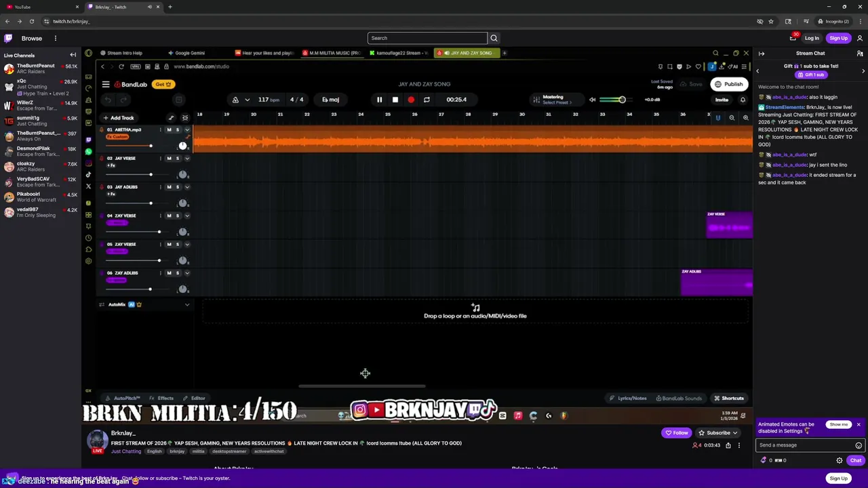The height and width of the screenshot is (488, 868).
Task: Open the Subscribe dropdown for BrknJay_
Action: [718, 432]
